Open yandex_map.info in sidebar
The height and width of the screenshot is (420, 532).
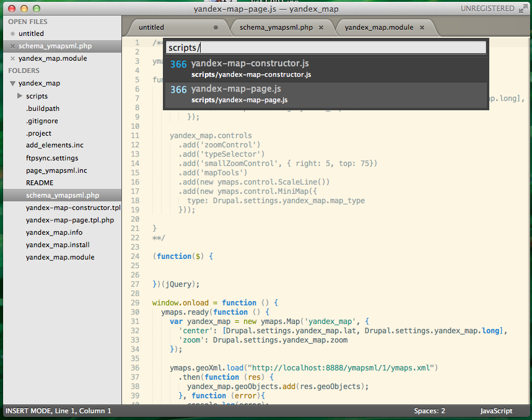coord(54,232)
